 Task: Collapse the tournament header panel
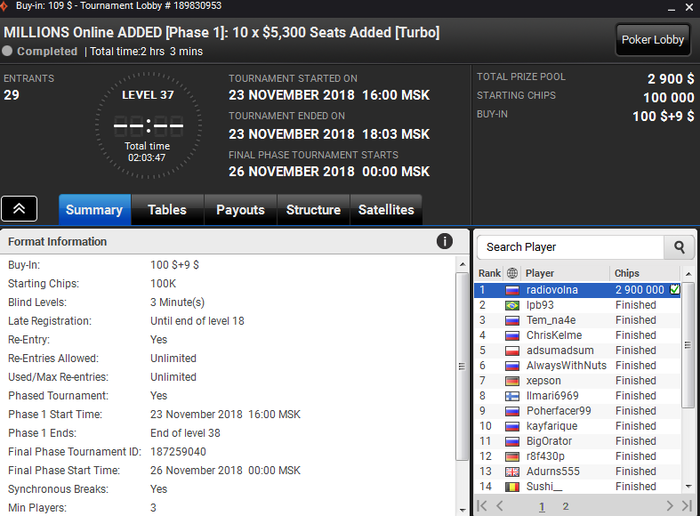19,209
